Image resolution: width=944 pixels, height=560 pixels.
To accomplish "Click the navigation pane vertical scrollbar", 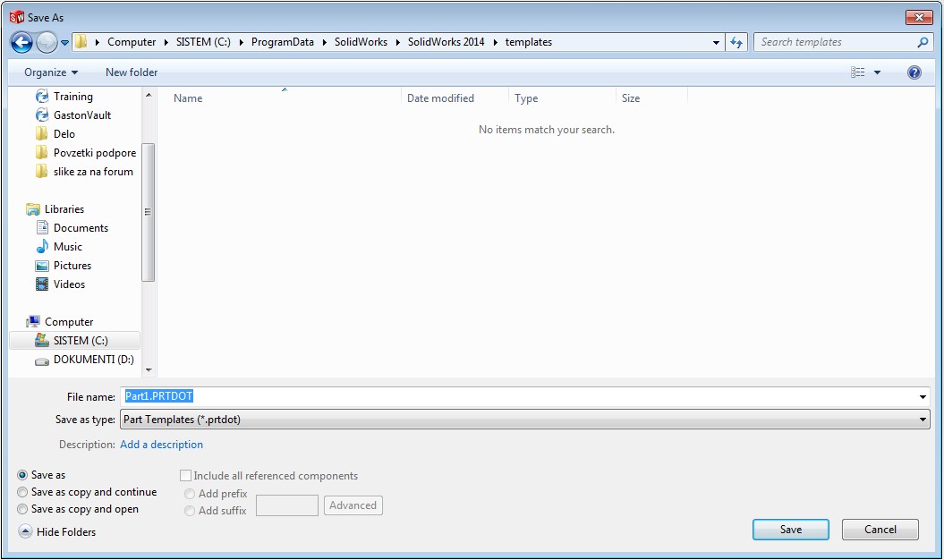I will pos(149,212).
